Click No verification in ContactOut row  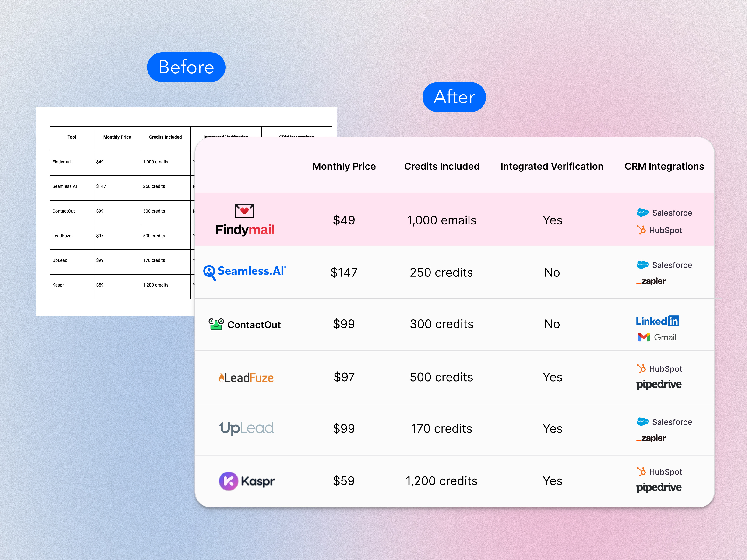pyautogui.click(x=552, y=324)
